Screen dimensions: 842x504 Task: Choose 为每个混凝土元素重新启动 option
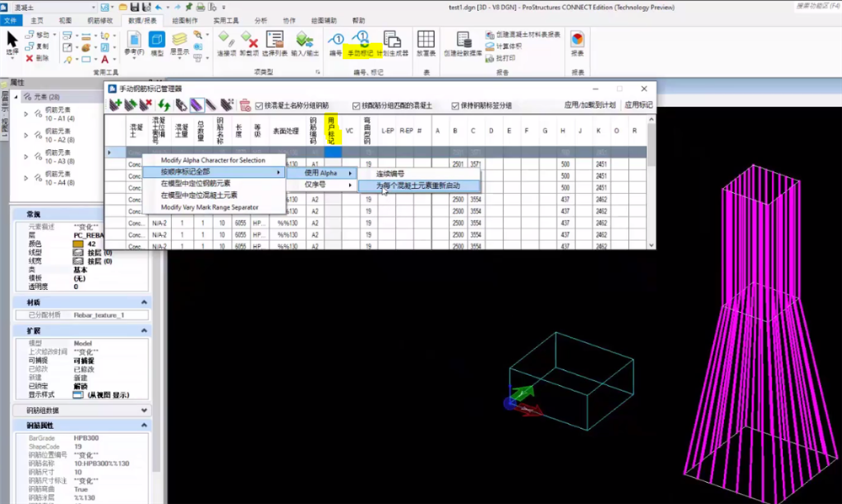pyautogui.click(x=419, y=185)
